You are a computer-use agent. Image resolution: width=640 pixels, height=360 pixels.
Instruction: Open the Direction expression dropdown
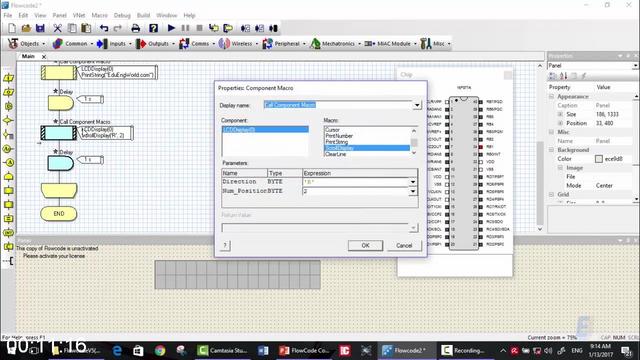413,182
